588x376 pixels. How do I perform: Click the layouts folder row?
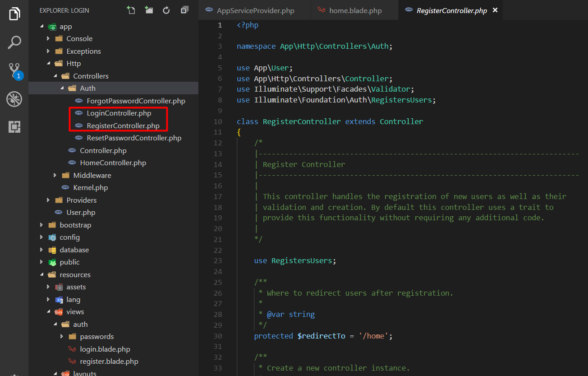pos(113,373)
